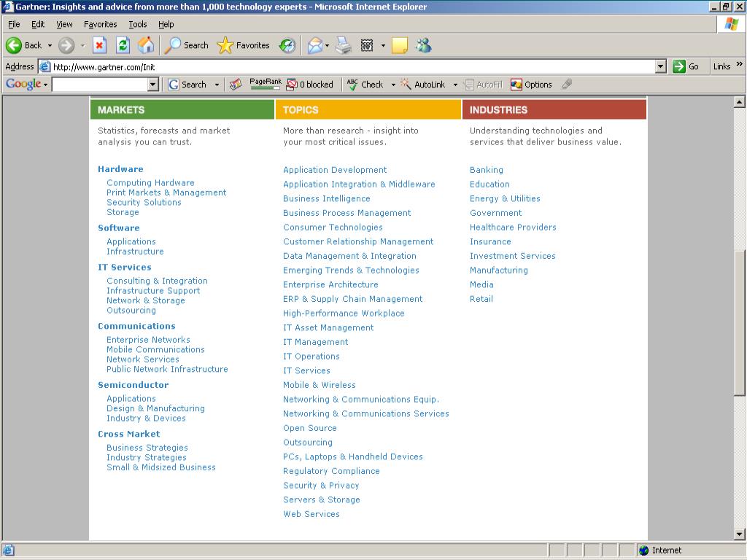
Task: Edit page with the Word icon
Action: tap(366, 46)
